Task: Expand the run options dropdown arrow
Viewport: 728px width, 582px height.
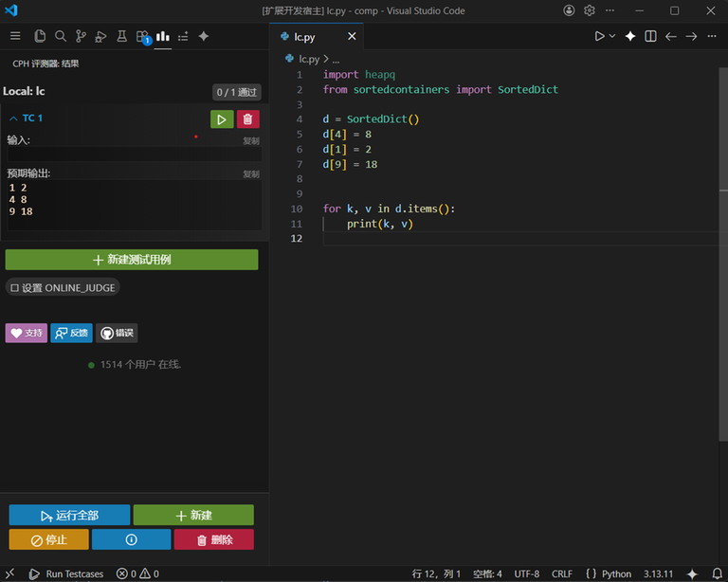Action: [x=612, y=36]
